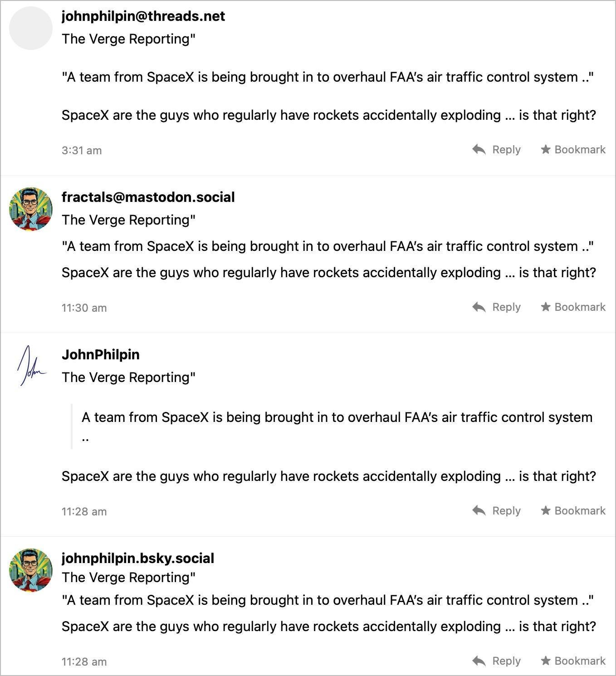
Task: Open fractals@mastodon.social username link
Action: coord(148,197)
